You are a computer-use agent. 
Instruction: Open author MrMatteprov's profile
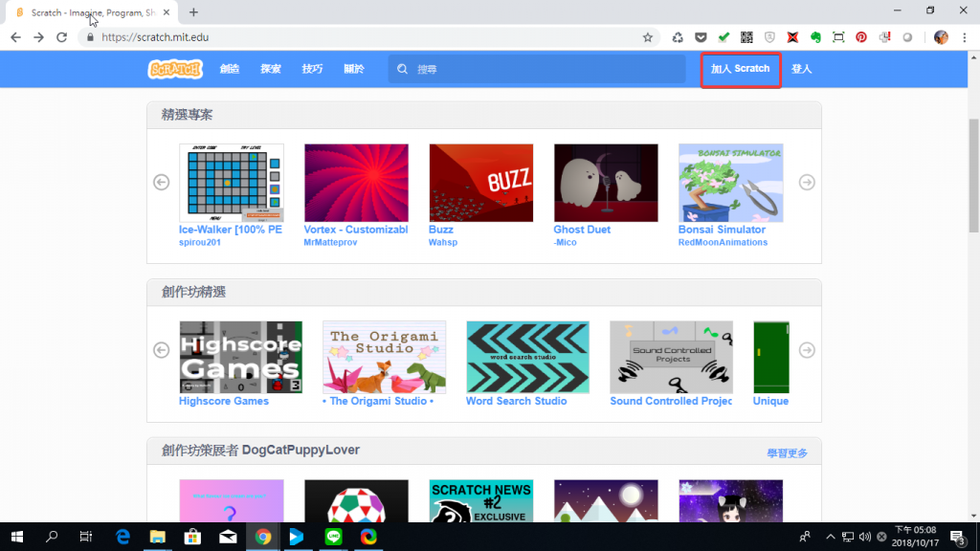click(x=330, y=242)
